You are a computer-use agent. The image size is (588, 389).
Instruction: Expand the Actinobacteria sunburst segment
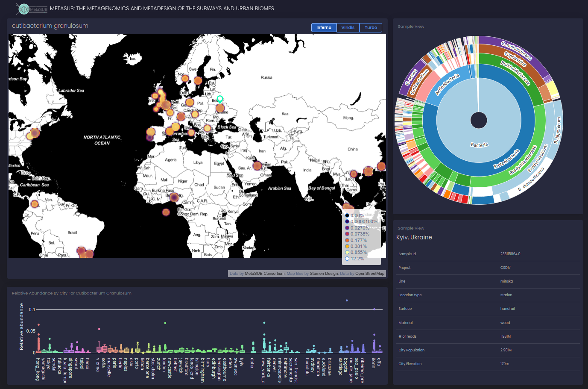[447, 84]
